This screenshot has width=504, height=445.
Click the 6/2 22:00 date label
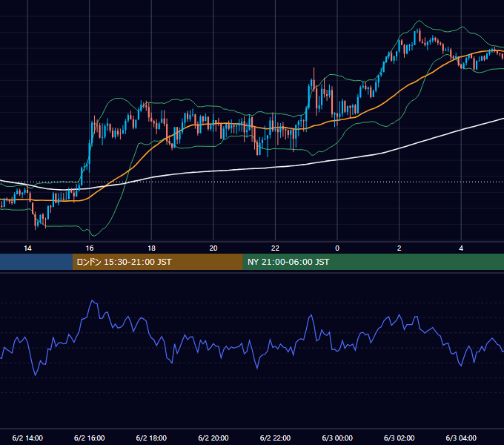275,438
